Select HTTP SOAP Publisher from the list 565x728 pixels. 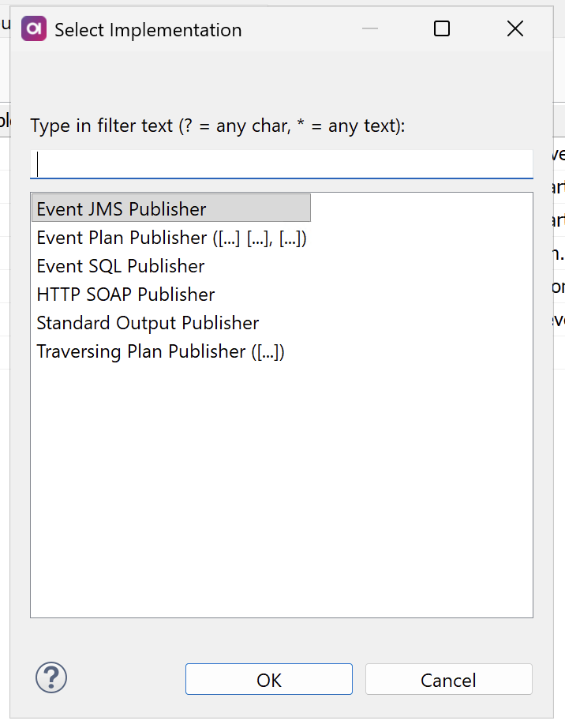point(125,294)
